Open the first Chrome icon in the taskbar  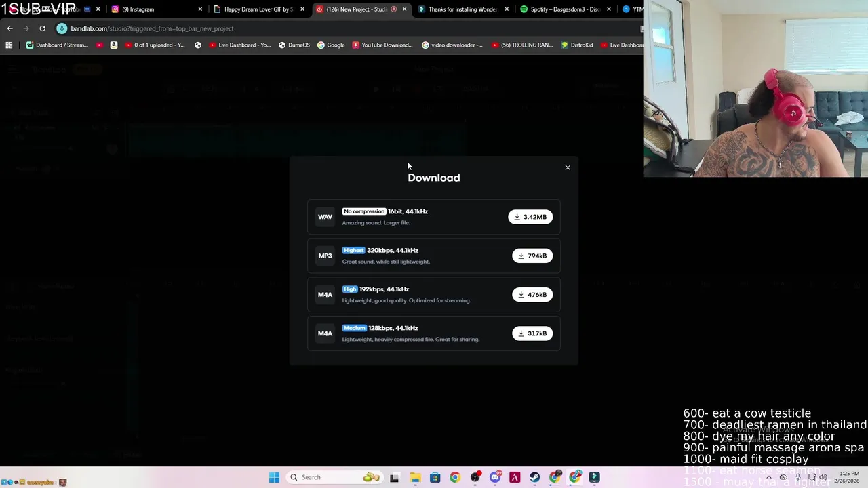[x=454, y=477]
